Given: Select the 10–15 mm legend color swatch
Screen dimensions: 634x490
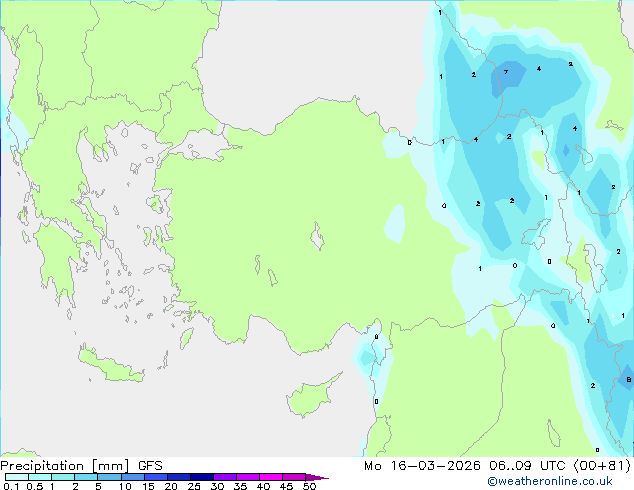Looking at the screenshot, I should [x=132, y=477].
